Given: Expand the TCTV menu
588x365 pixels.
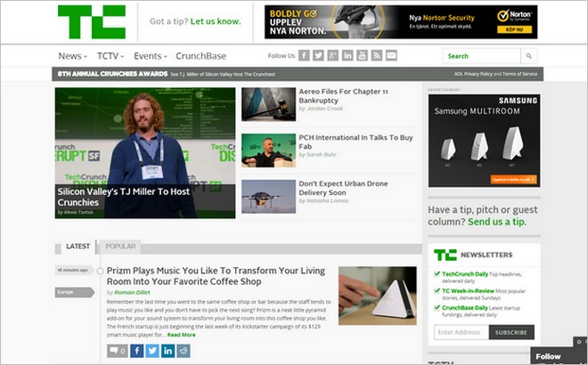Looking at the screenshot, I should [110, 56].
